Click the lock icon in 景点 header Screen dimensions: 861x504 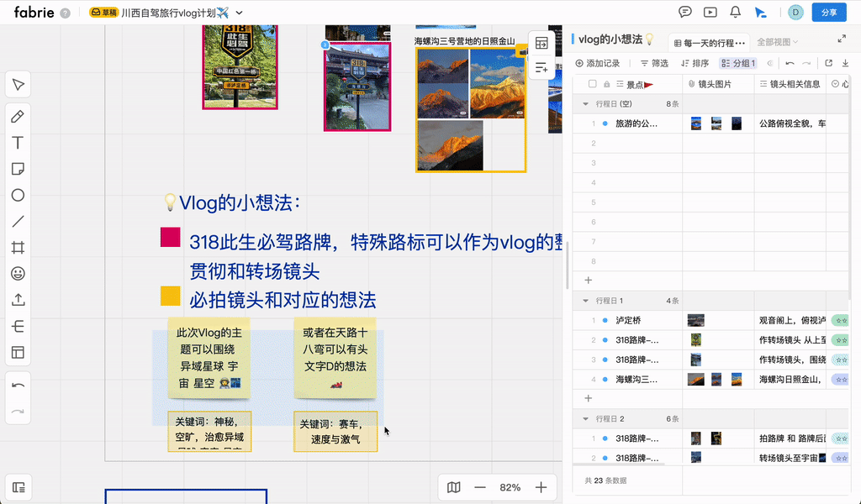pyautogui.click(x=607, y=84)
